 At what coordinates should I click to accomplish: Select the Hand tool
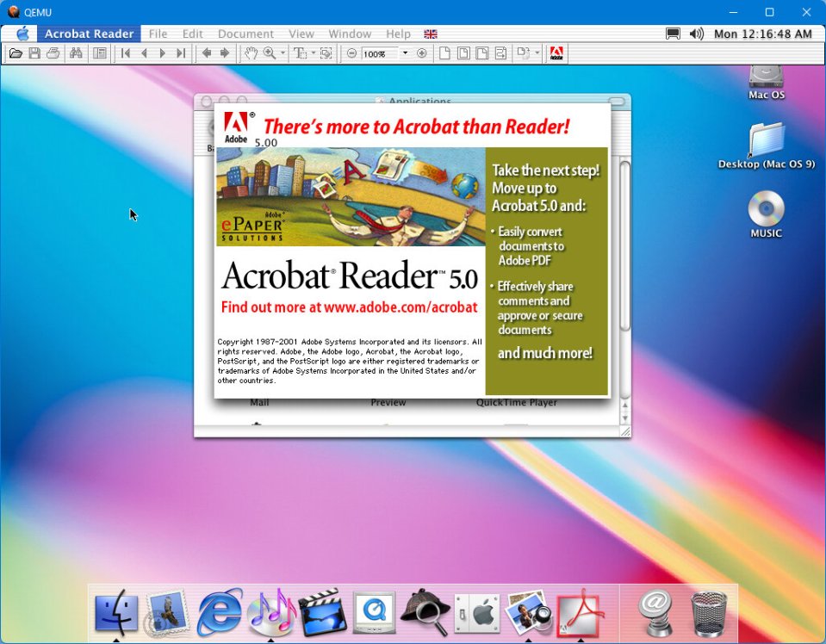coord(251,53)
